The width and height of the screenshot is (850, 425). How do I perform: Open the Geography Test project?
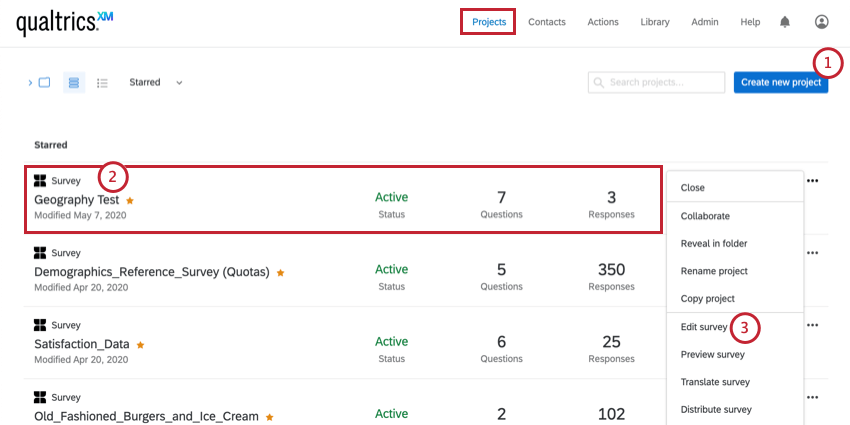coord(76,199)
